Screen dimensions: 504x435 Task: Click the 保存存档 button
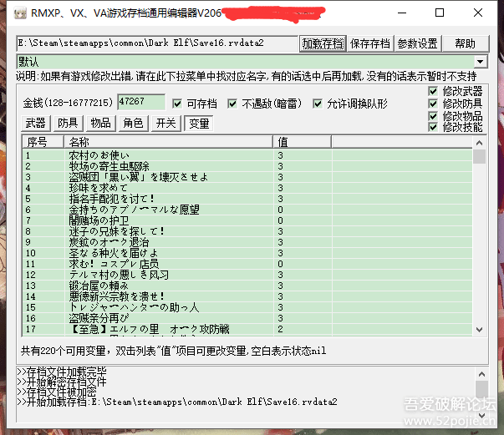[x=369, y=43]
